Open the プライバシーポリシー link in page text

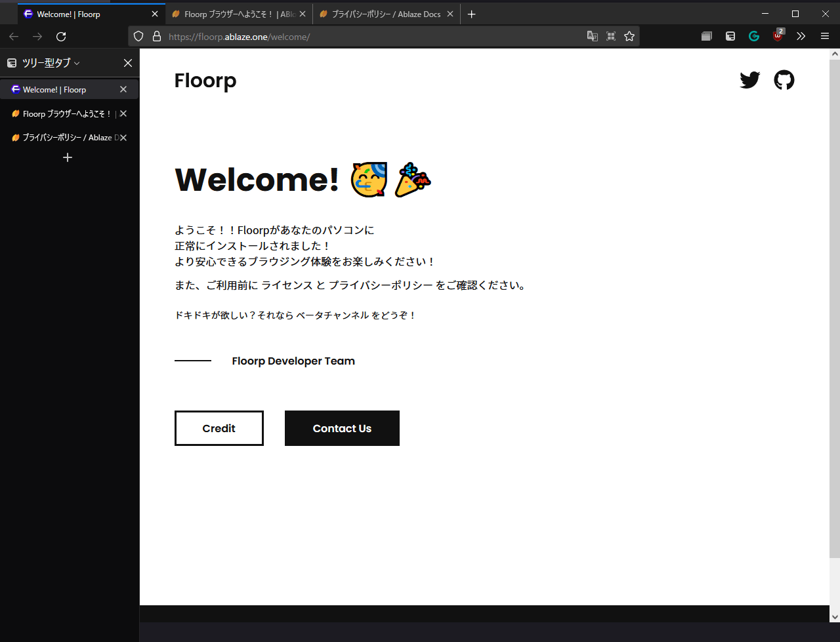[381, 285]
